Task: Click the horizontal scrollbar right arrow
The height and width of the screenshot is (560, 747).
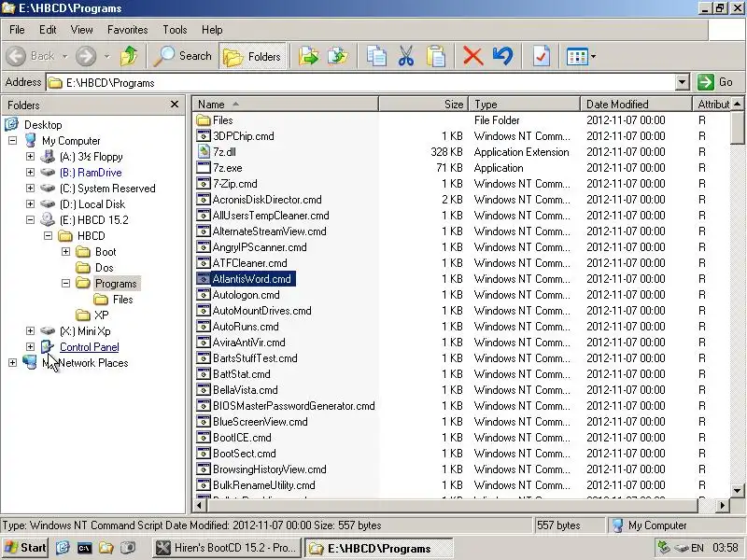Action: (723, 505)
